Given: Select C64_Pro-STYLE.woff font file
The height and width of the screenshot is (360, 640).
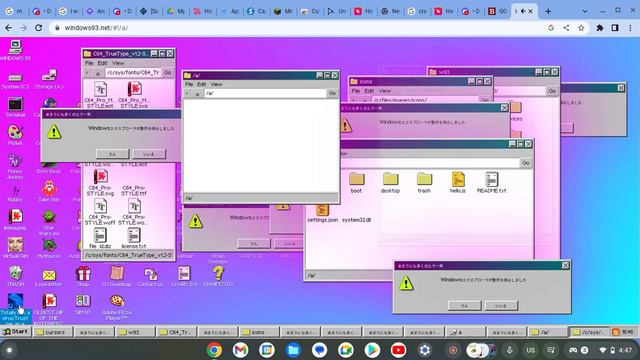Looking at the screenshot, I should pos(100,212).
